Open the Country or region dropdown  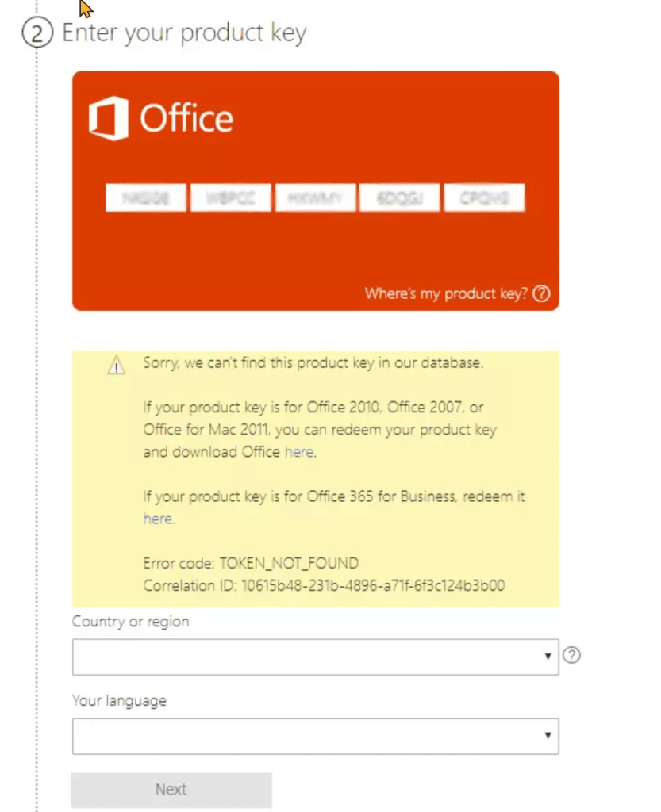[316, 657]
